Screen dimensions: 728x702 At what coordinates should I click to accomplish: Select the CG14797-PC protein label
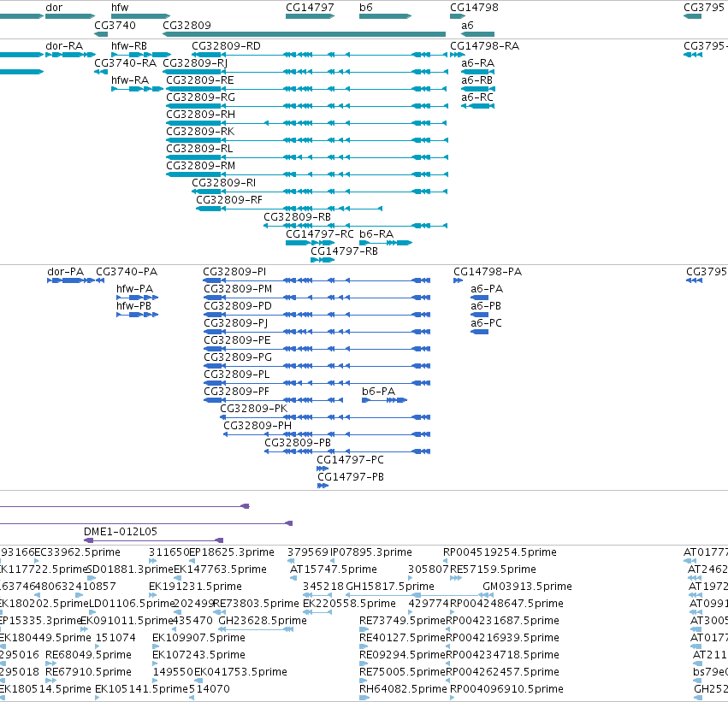coord(351,460)
